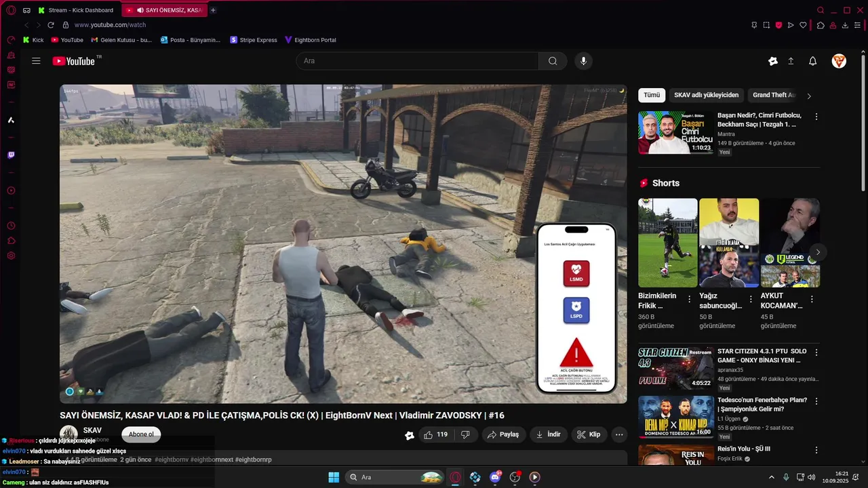This screenshot has height=488, width=868.
Task: Click the YouTube search field labeled Ara
Action: (417, 61)
